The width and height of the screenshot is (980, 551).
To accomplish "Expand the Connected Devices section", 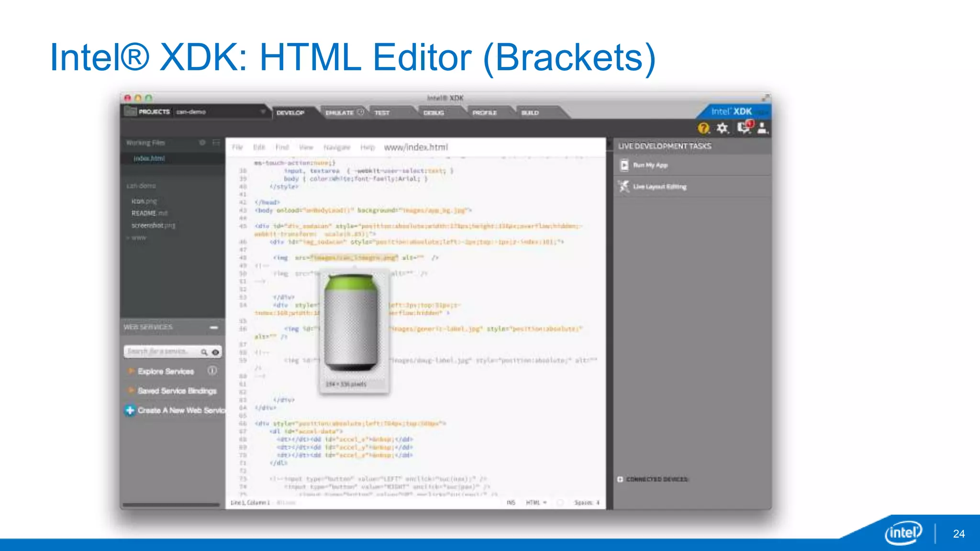I will pos(620,479).
